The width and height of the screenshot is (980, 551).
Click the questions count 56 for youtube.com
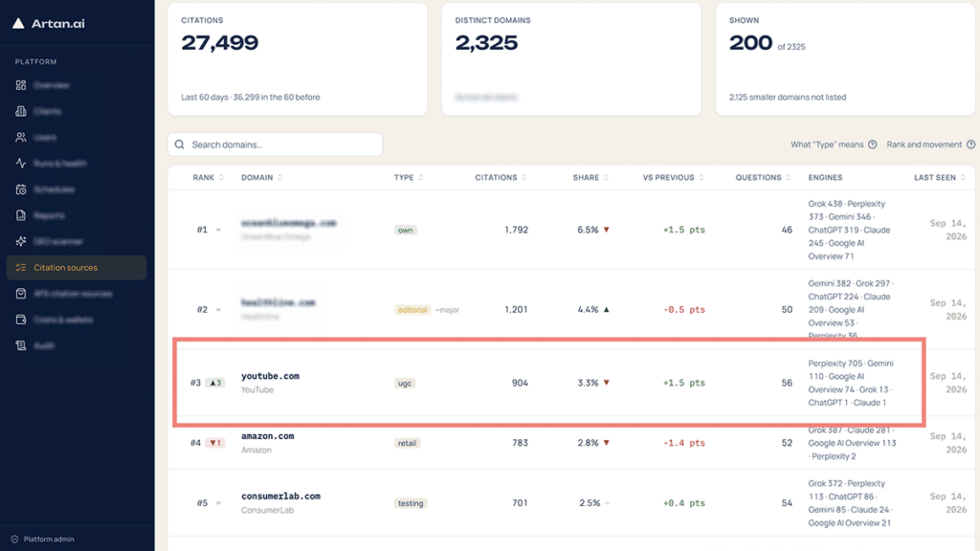pos(787,383)
